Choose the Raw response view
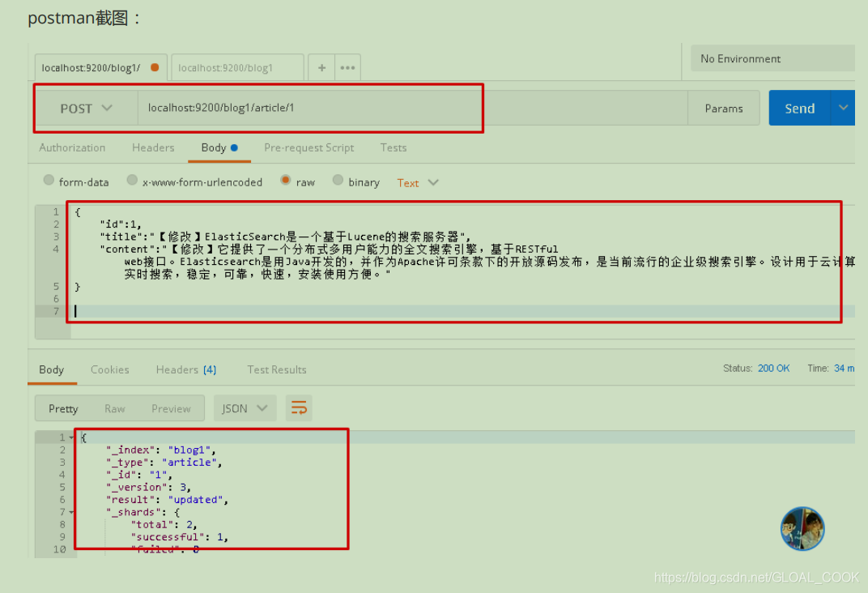This screenshot has width=868, height=593. [x=115, y=408]
